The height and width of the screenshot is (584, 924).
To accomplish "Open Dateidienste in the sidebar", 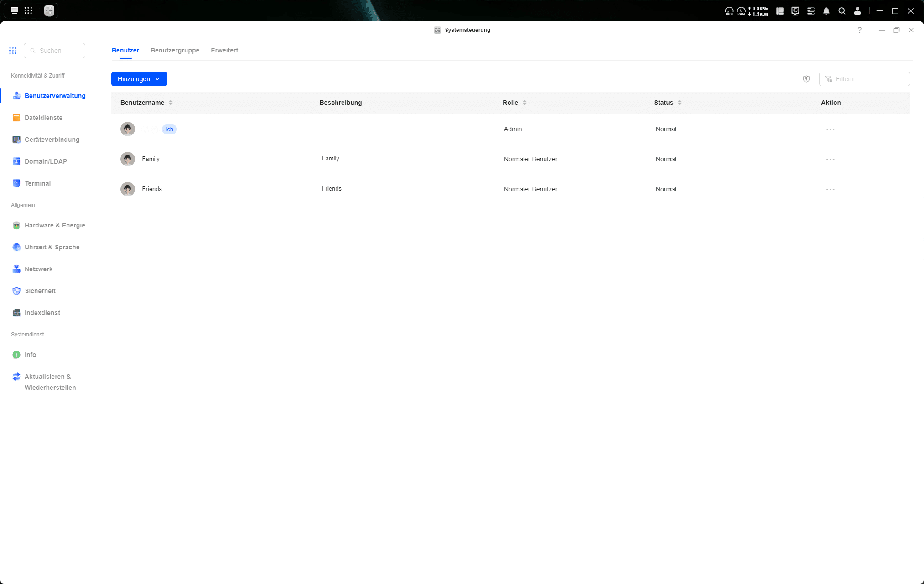I will point(43,118).
